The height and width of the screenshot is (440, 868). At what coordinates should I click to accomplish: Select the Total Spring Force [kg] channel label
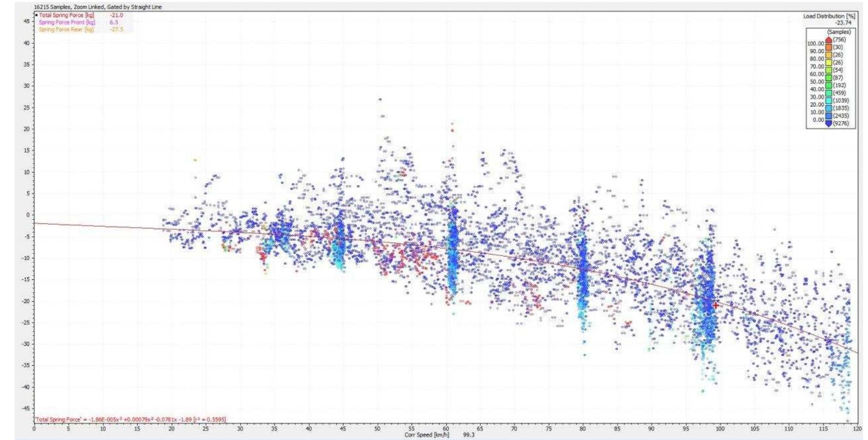[66, 15]
